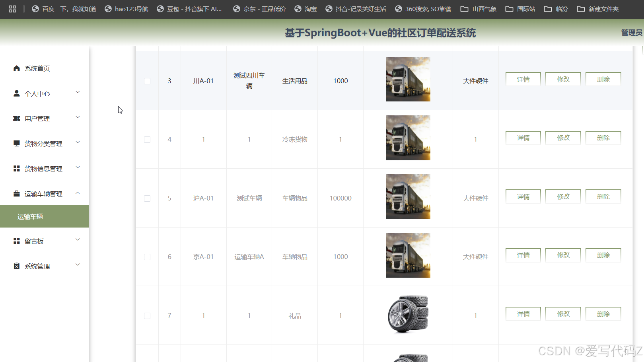This screenshot has width=644, height=362.
Task: Open the 豆包 bookmark
Action: [x=189, y=9]
